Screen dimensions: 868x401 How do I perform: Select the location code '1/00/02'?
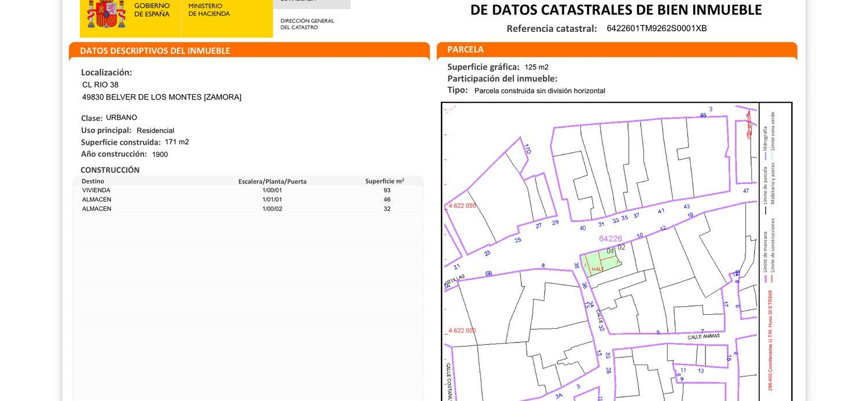(x=272, y=209)
